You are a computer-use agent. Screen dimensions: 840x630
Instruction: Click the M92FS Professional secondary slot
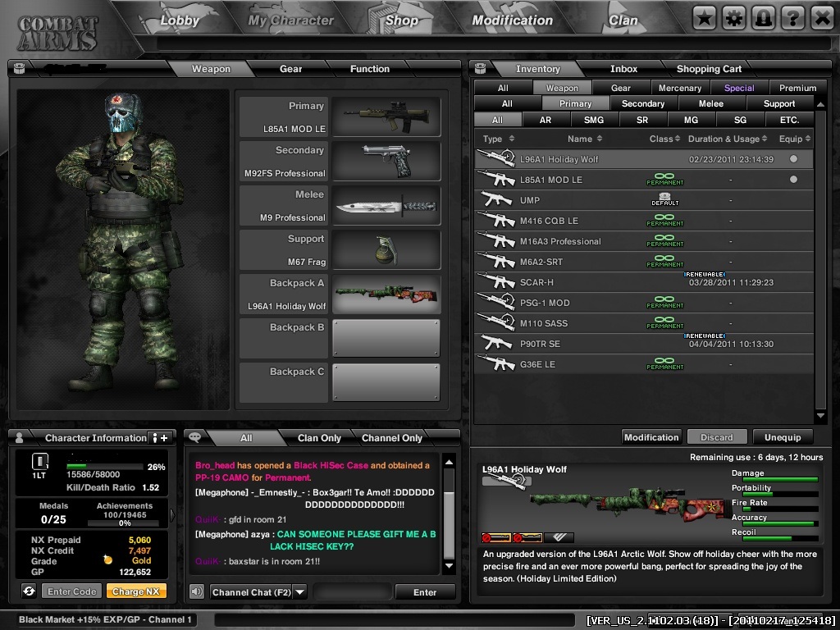[386, 161]
